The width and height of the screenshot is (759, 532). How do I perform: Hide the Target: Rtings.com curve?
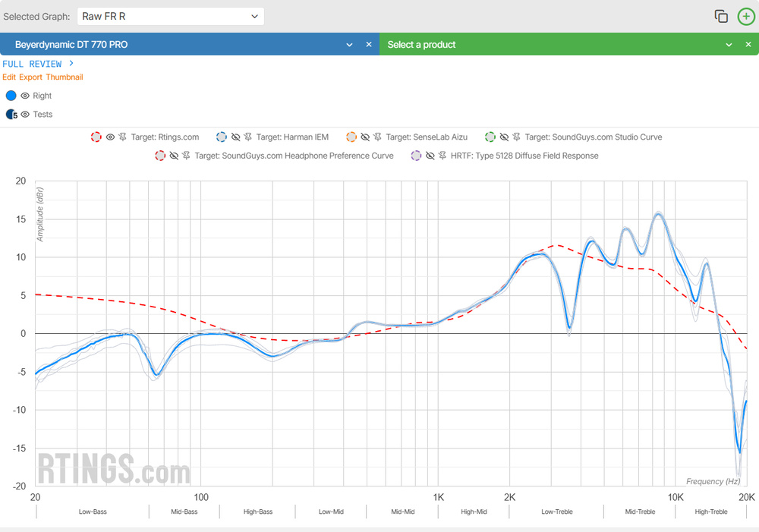(110, 137)
